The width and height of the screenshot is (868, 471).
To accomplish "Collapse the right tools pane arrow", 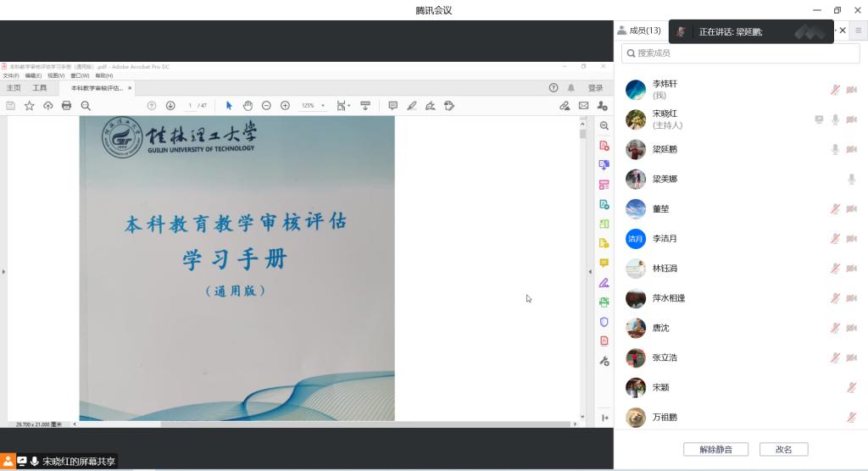I will point(591,271).
